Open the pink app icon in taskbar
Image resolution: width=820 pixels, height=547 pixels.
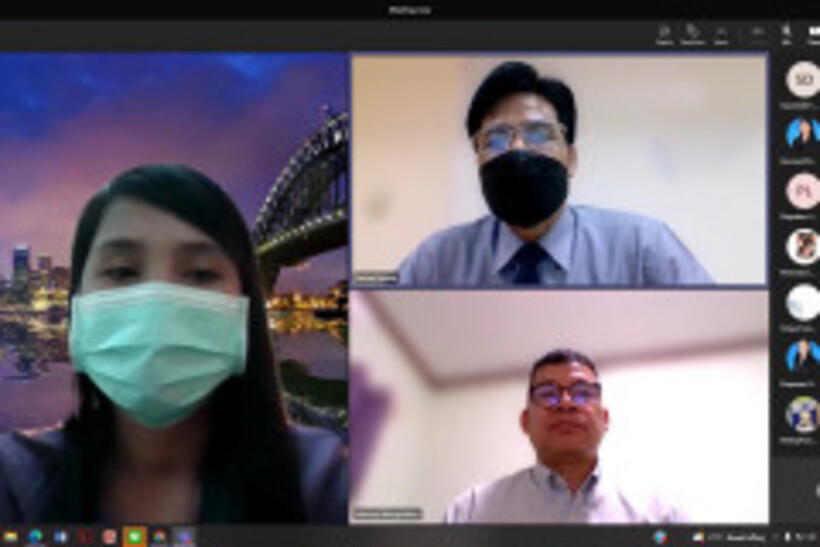[109, 537]
